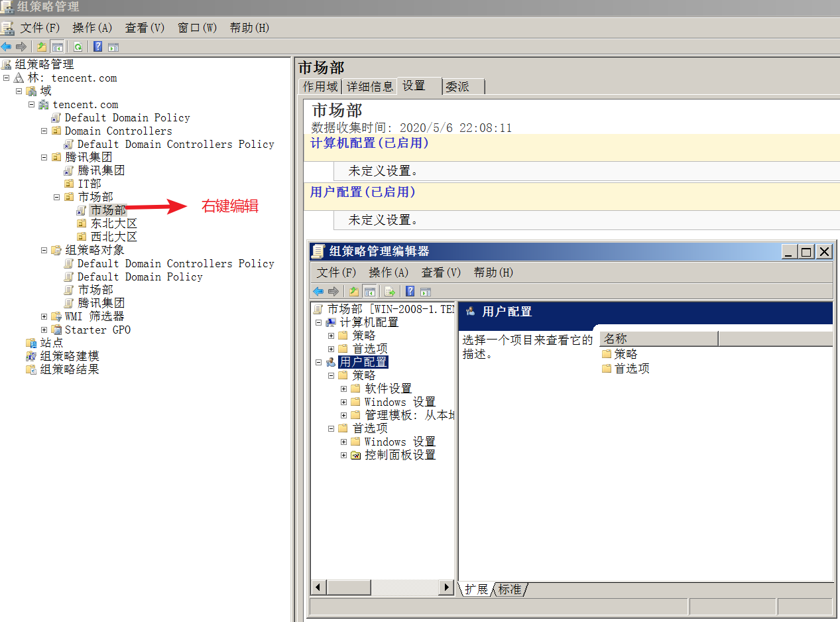The width and height of the screenshot is (840, 622).
Task: Click Back arrow in Group Policy Management toolbar
Action: pyautogui.click(x=6, y=46)
